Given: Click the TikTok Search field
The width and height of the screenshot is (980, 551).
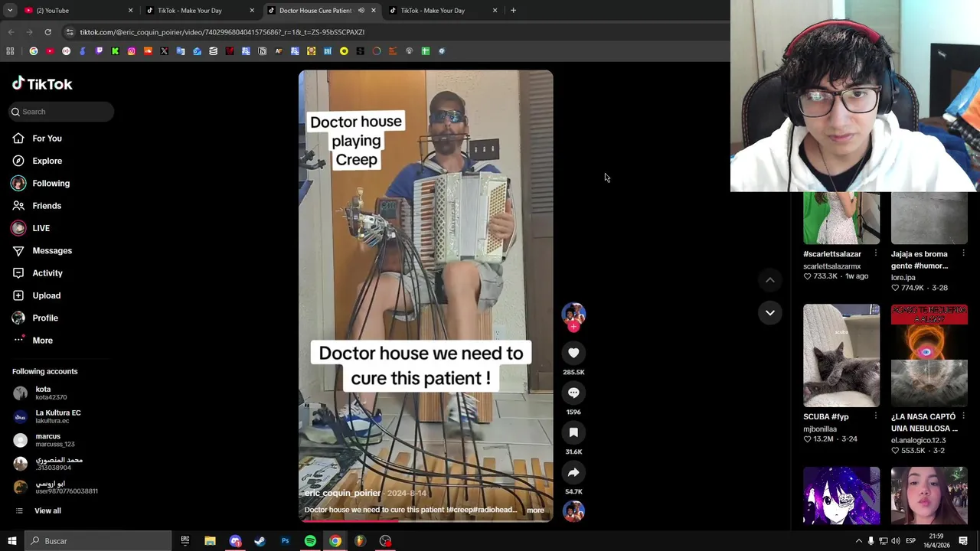Looking at the screenshot, I should (61, 112).
